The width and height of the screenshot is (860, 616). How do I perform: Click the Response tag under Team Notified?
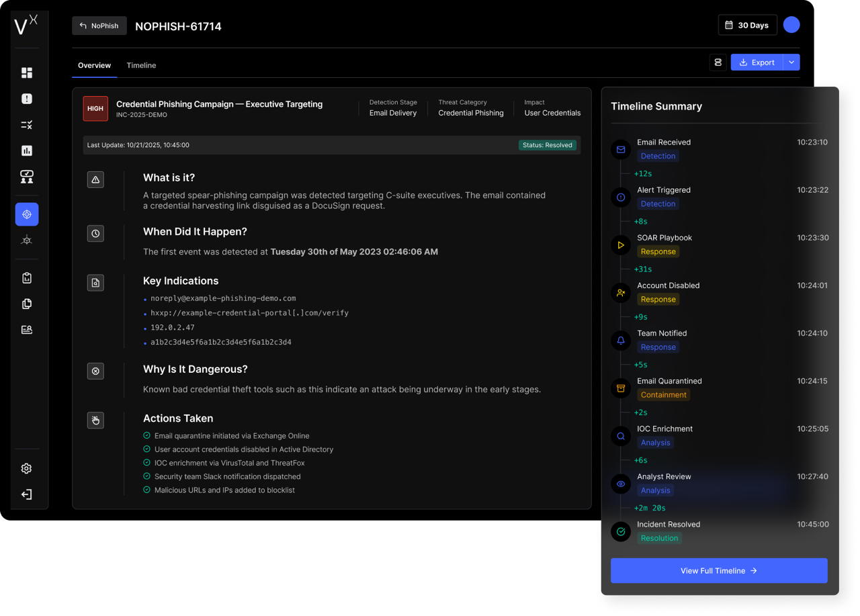[x=658, y=347]
